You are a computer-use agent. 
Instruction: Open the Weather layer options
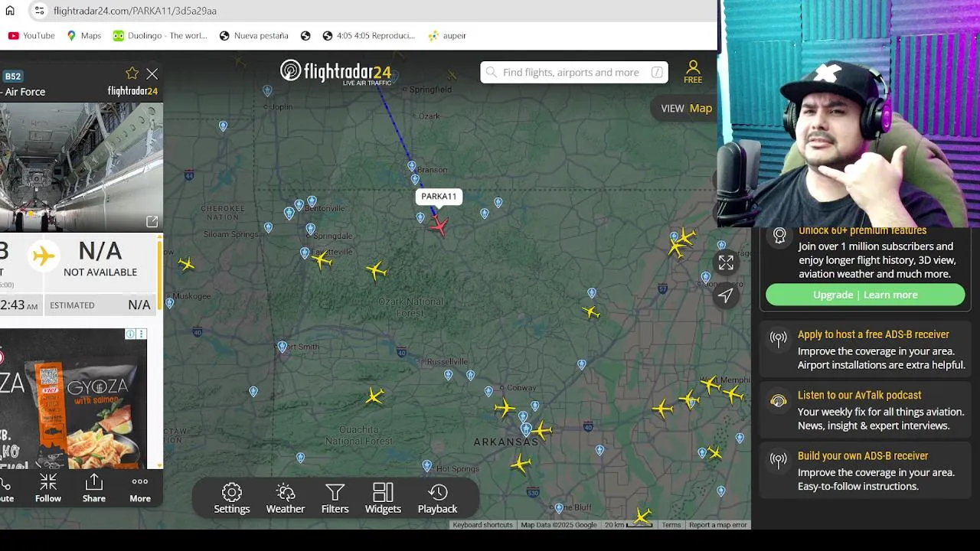[x=286, y=498]
